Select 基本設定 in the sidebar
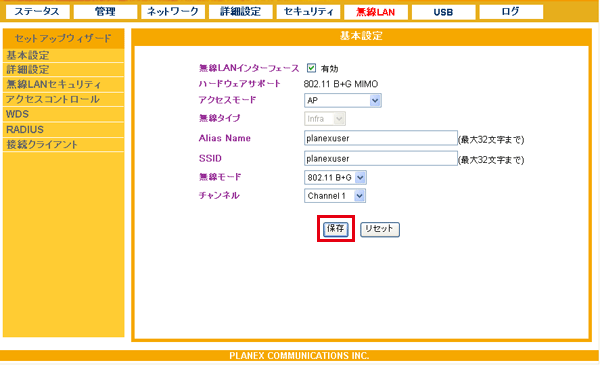600x365 pixels. (63, 55)
